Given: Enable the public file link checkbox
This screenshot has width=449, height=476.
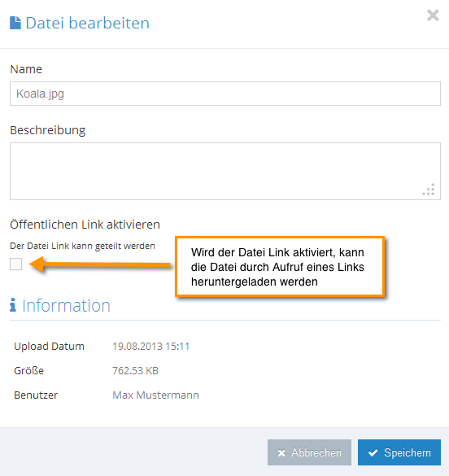Looking at the screenshot, I should coord(15,264).
